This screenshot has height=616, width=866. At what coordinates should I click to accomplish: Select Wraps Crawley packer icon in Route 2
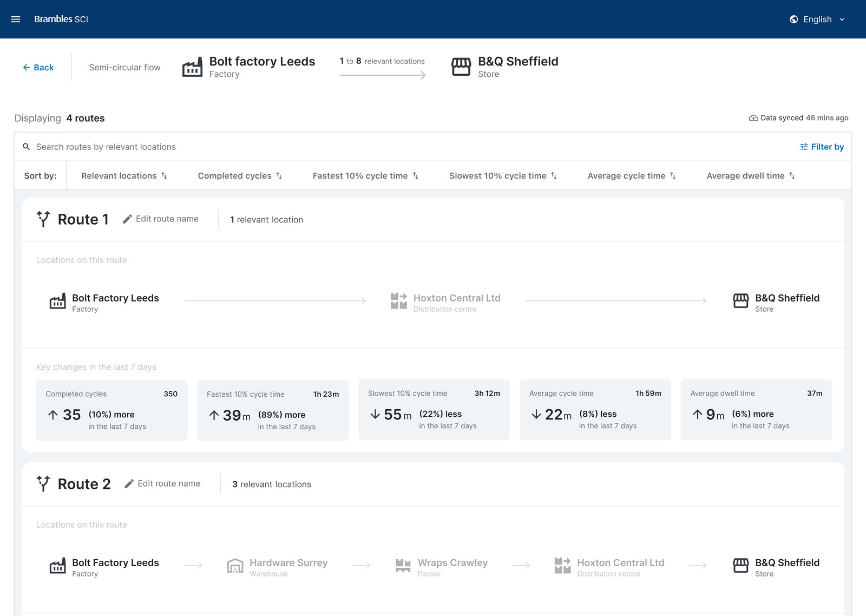(403, 566)
